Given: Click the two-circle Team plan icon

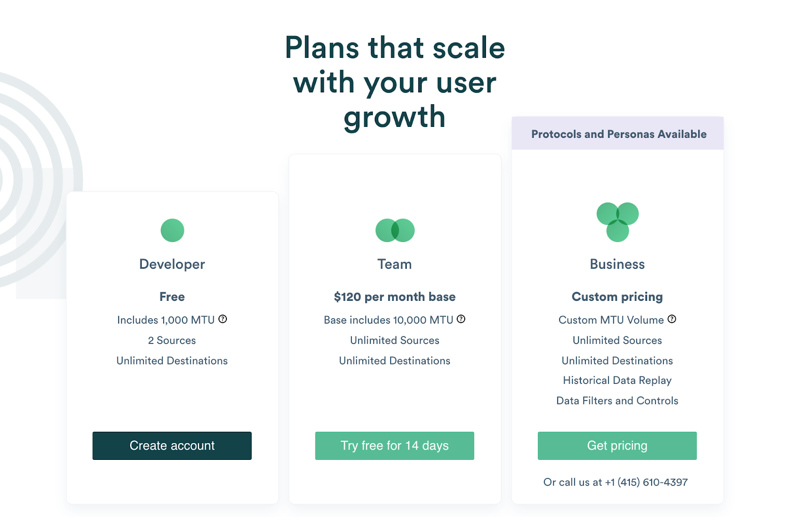Looking at the screenshot, I should coord(395,230).
